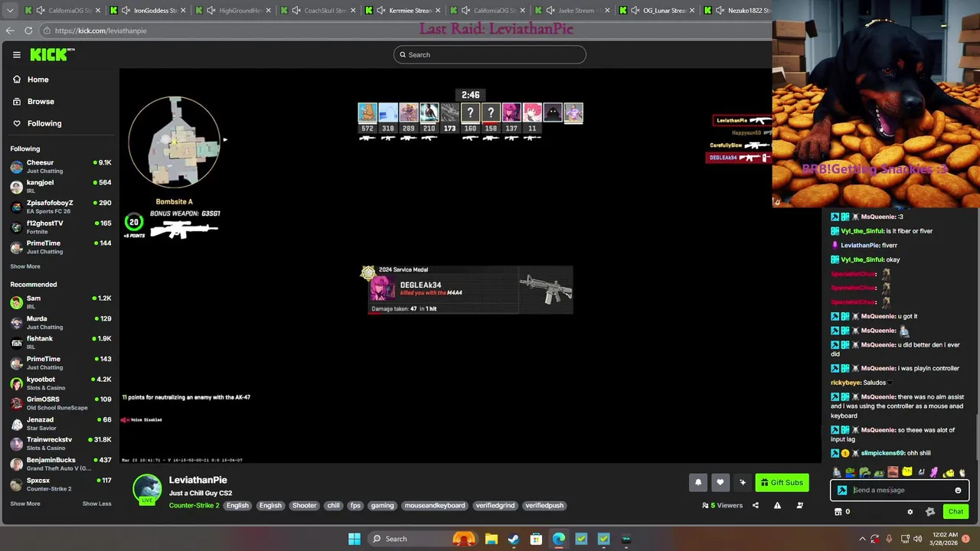Image resolution: width=980 pixels, height=551 pixels.
Task: Click the chat identity badge icon
Action: (930, 512)
